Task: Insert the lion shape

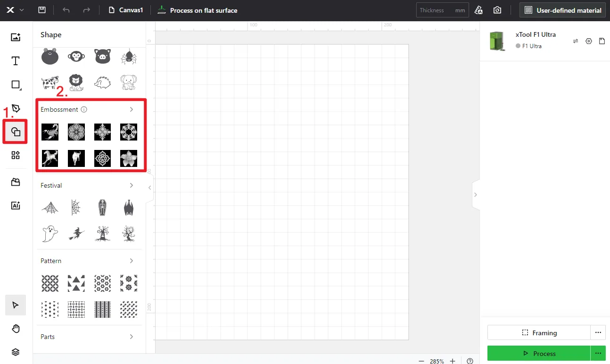Action: 76,83
